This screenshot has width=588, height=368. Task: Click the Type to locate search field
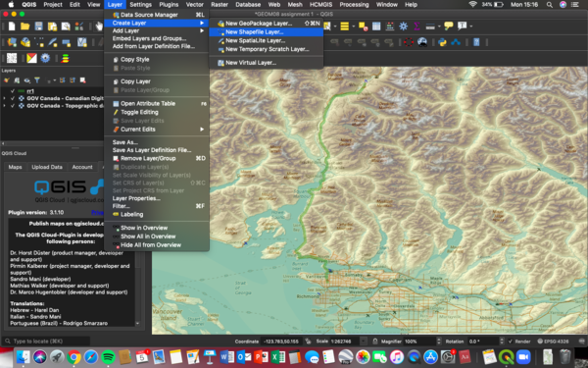46,342
